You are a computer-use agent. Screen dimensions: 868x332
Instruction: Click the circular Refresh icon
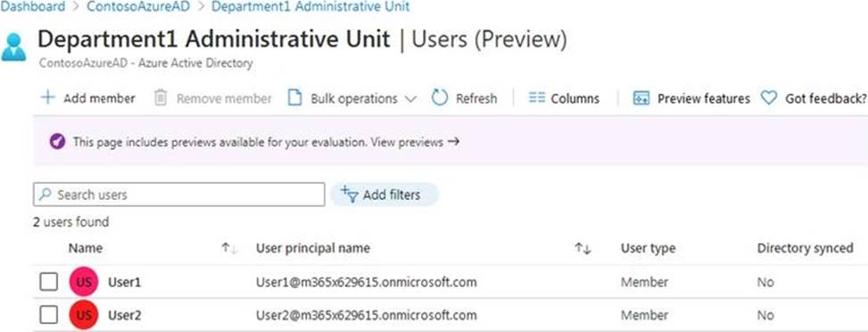440,98
